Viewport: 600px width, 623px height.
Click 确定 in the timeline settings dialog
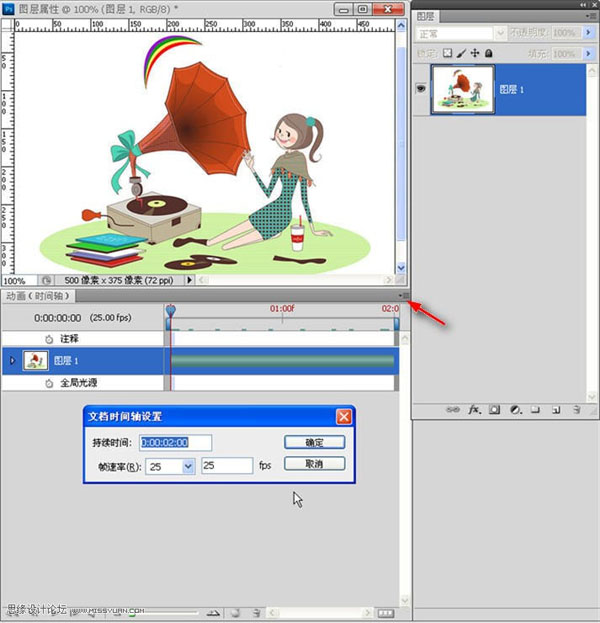pyautogui.click(x=314, y=442)
